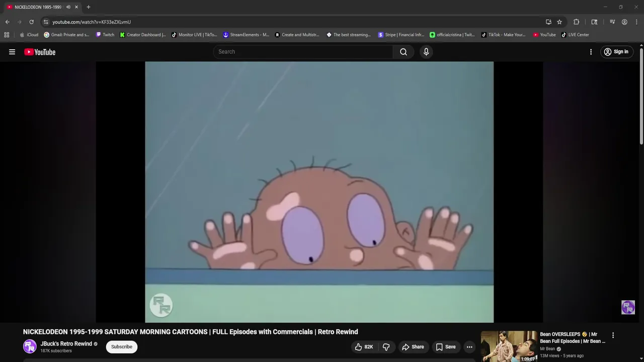The height and width of the screenshot is (362, 644).
Task: Click browser back arrow
Action: click(7, 22)
